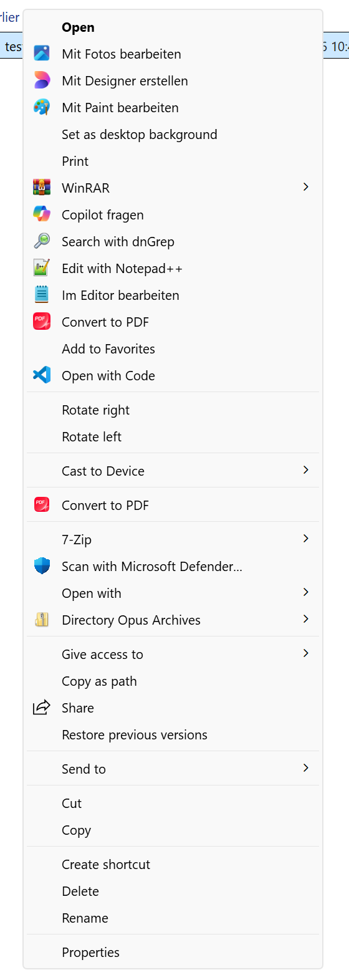Click the Notepad++ icon
The width and height of the screenshot is (349, 980).
pos(42,268)
